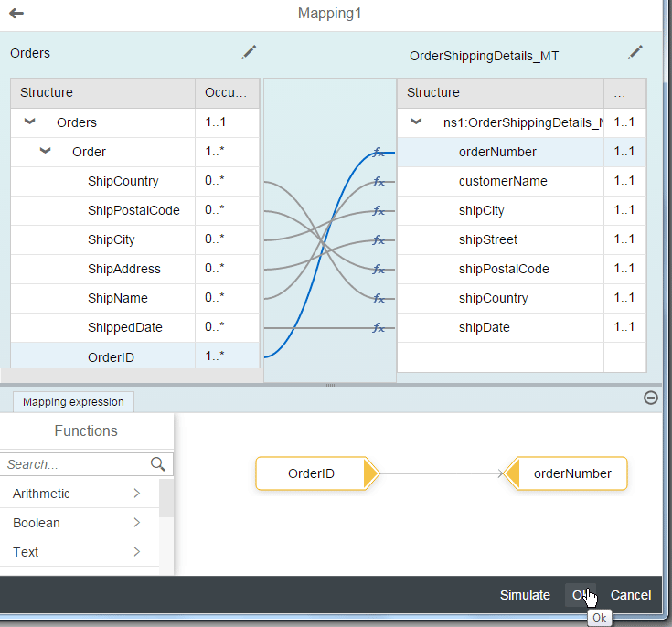Expand the Arithmetic function category
This screenshot has width=672, height=627.
tap(136, 494)
